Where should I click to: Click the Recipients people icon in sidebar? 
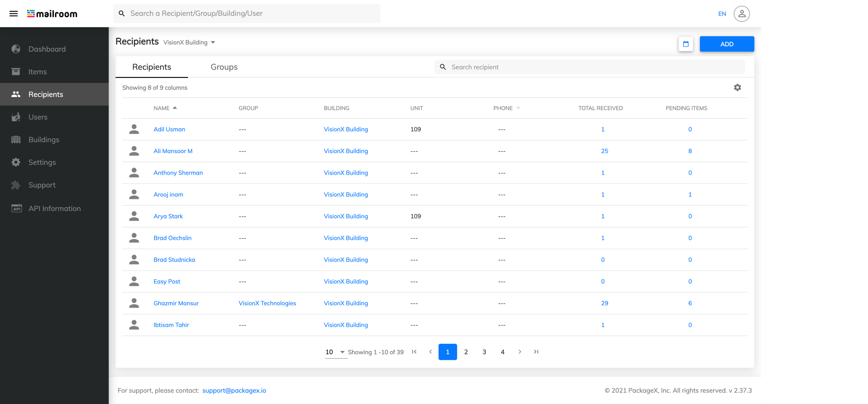tap(16, 94)
